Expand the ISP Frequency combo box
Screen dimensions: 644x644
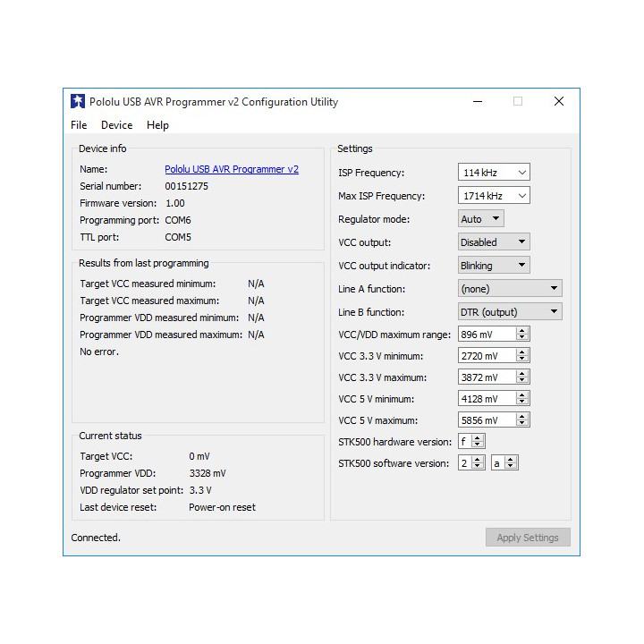(494, 172)
